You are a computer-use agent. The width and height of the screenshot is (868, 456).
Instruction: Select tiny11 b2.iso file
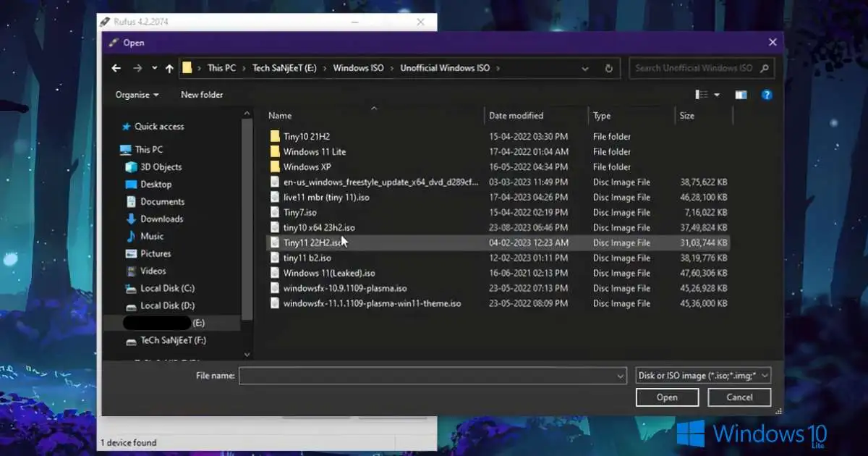pyautogui.click(x=307, y=258)
